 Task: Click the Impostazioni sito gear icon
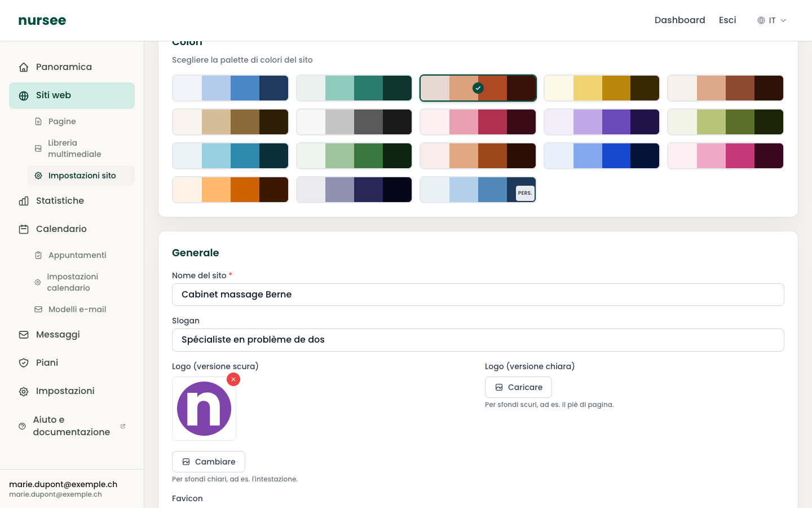38,176
